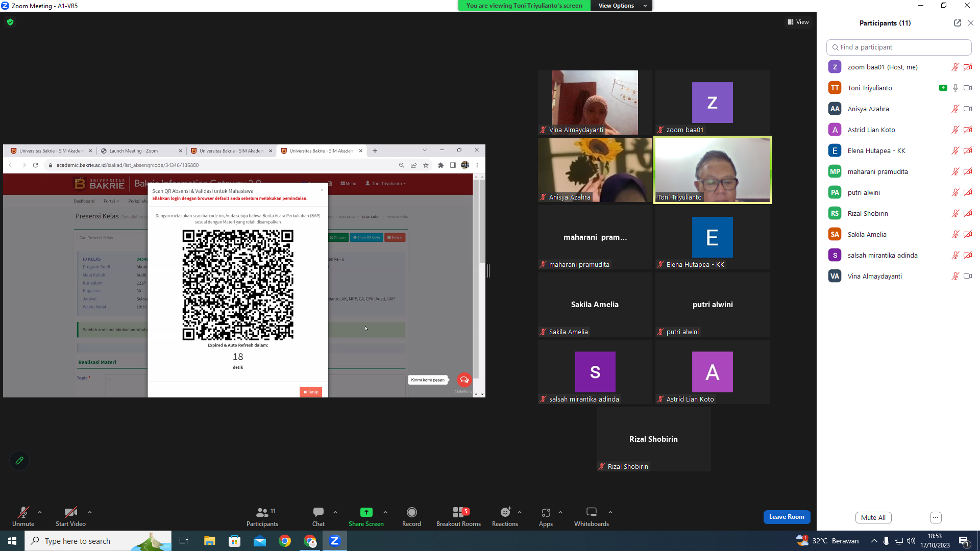Open the Reactions menu

[x=505, y=516]
